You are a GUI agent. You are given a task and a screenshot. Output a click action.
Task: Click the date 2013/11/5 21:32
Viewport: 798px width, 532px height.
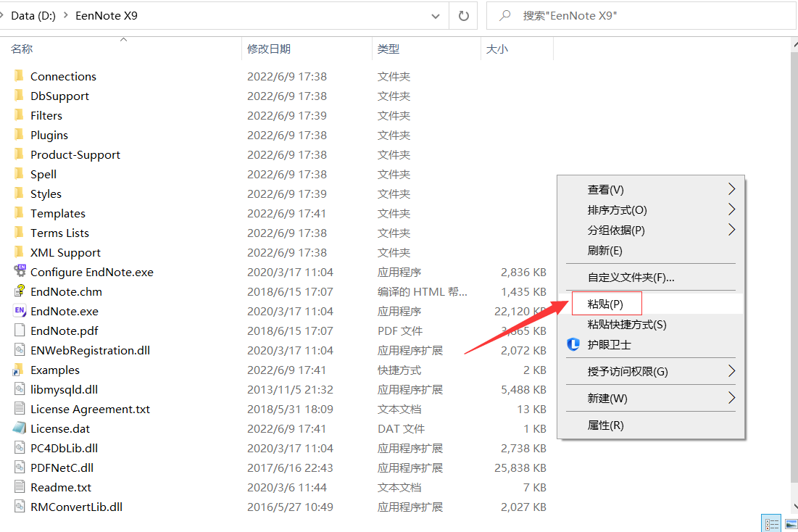[290, 389]
